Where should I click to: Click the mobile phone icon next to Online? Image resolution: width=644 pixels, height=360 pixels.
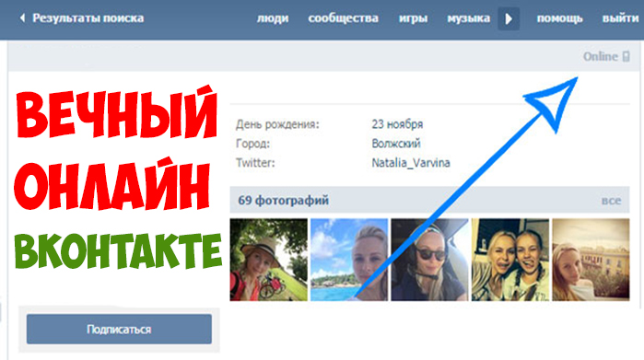pyautogui.click(x=626, y=56)
